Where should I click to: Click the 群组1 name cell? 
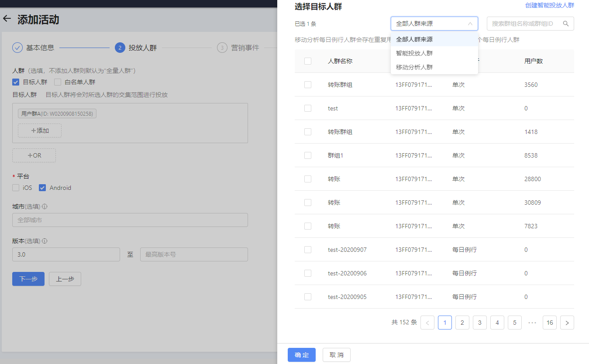[x=336, y=155]
